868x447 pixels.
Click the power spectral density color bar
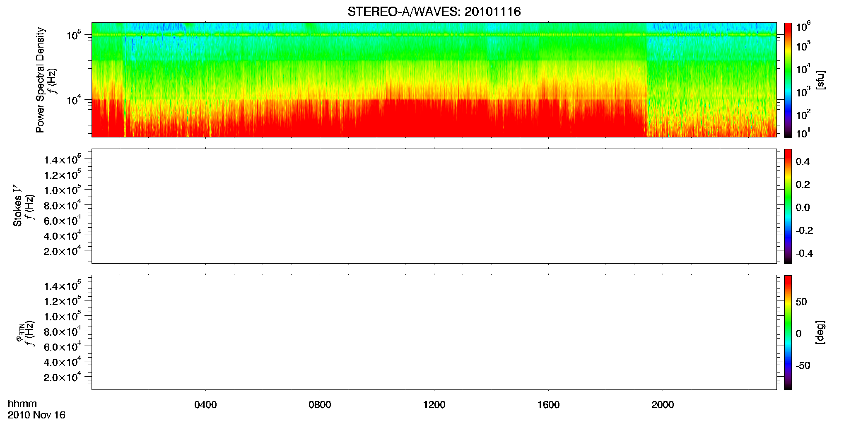click(x=788, y=80)
